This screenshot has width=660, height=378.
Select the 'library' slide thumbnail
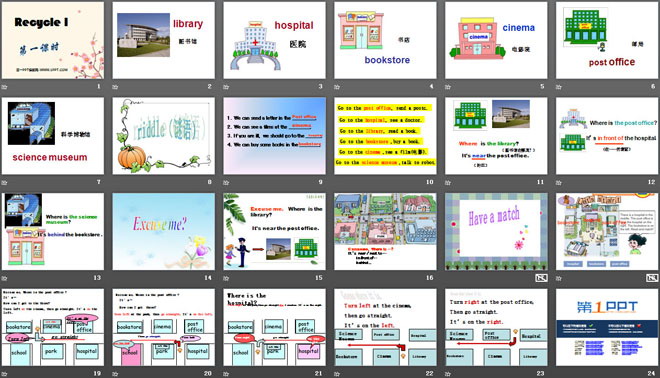click(163, 40)
